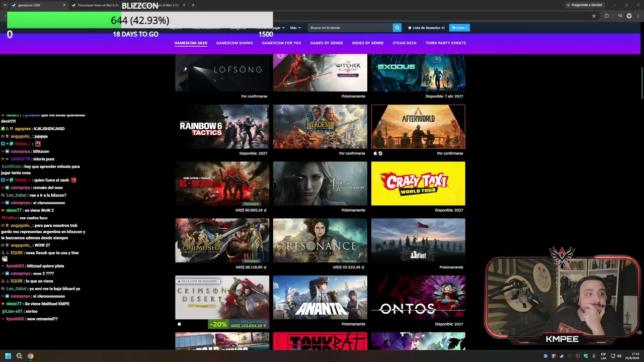Image resolution: width=644 pixels, height=362 pixels.
Task: Open Crazy Taxi World Tour capsule
Action: click(418, 184)
